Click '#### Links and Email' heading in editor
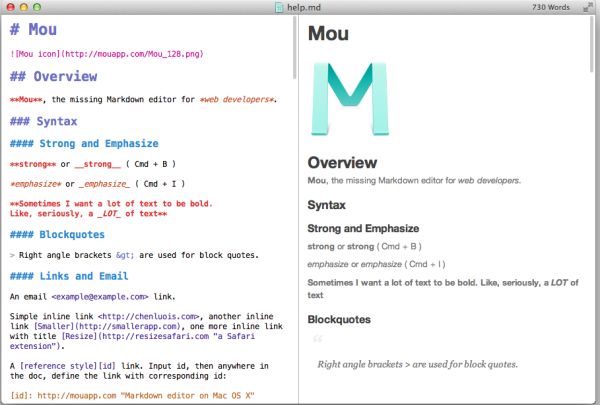This screenshot has width=600, height=405. pos(69,276)
